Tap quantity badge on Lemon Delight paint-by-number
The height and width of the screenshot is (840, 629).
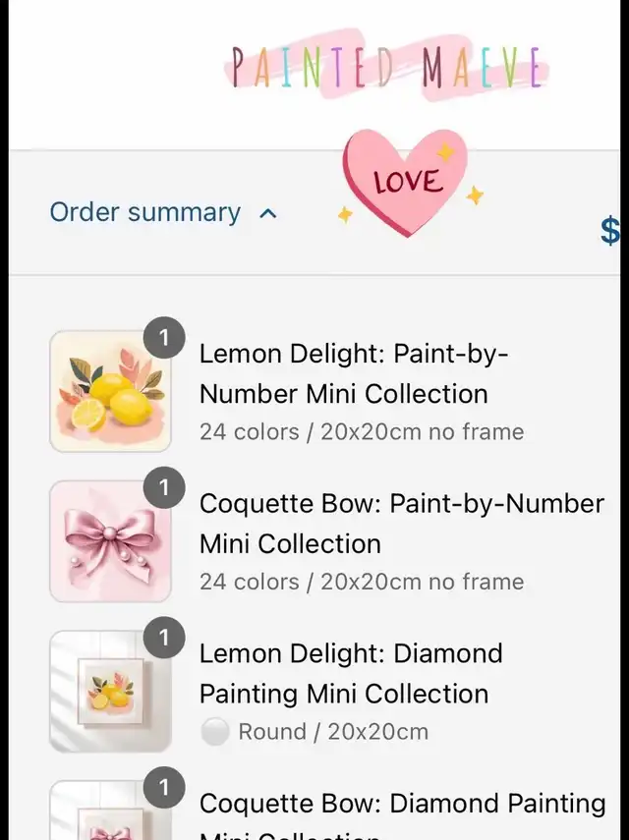coord(164,339)
